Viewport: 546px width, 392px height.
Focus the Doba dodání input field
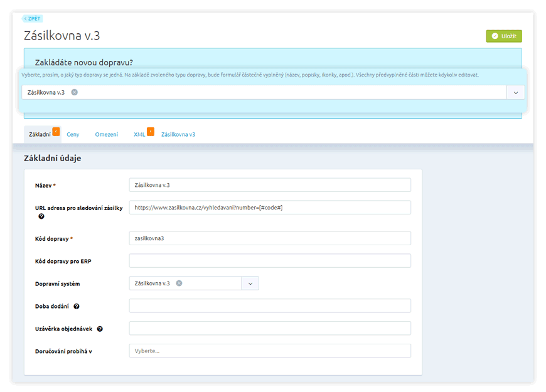[x=270, y=305]
